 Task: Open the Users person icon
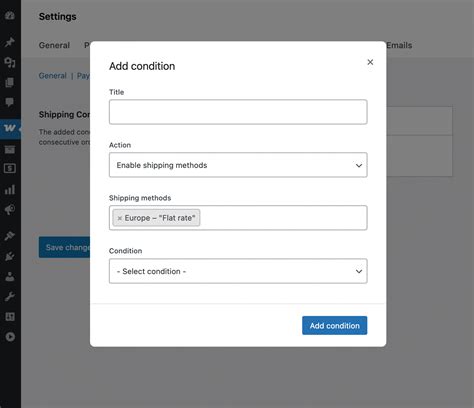[x=10, y=276]
